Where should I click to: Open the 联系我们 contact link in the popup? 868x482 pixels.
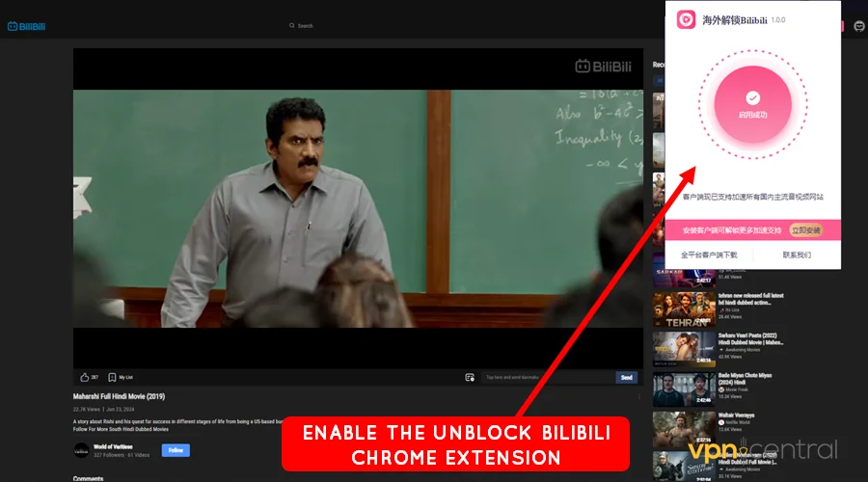click(797, 255)
